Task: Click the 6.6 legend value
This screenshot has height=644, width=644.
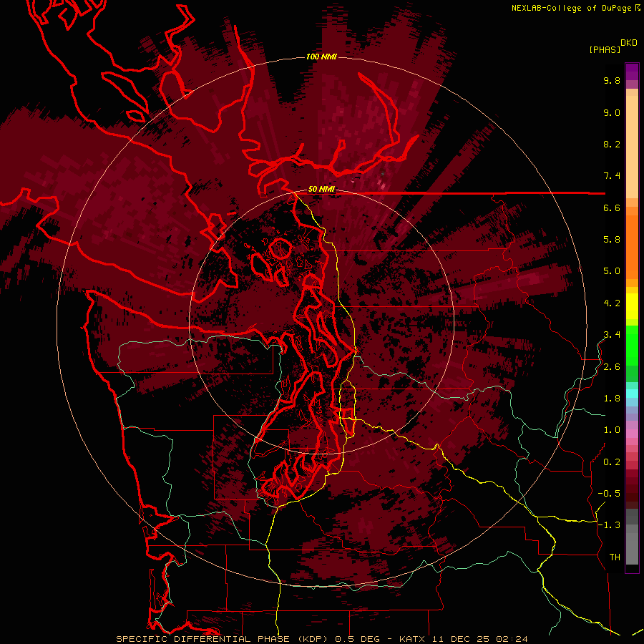Action: 612,208
